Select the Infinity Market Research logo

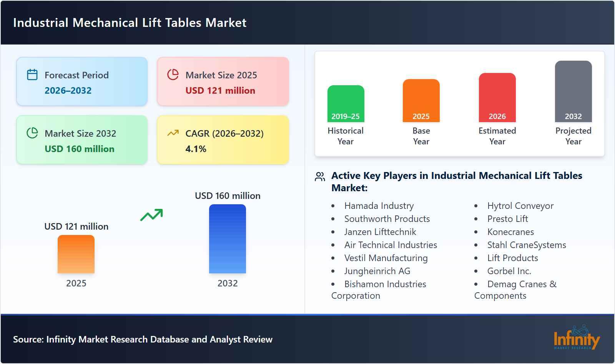click(x=576, y=339)
